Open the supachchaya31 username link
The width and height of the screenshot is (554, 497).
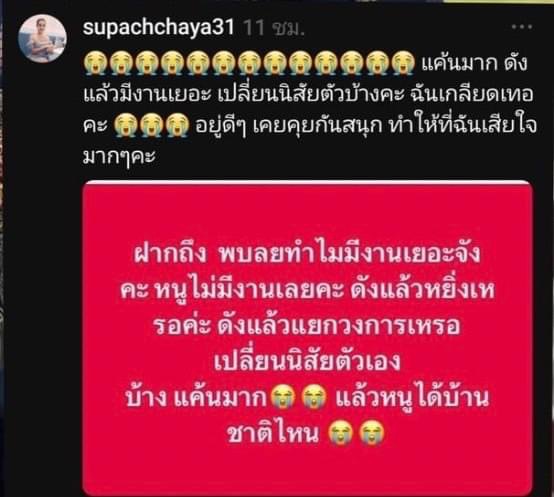(159, 27)
